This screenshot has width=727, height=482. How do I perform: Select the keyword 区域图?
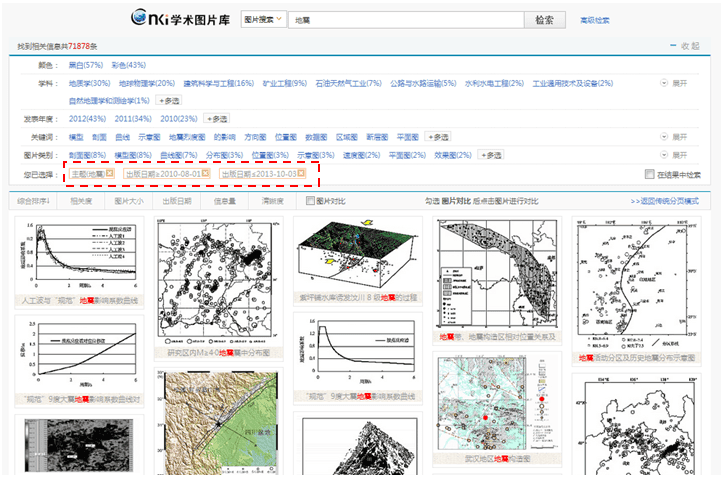[347, 137]
